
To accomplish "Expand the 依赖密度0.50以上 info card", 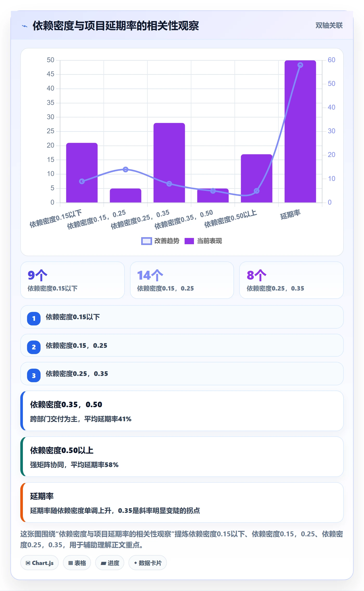I will [182, 457].
